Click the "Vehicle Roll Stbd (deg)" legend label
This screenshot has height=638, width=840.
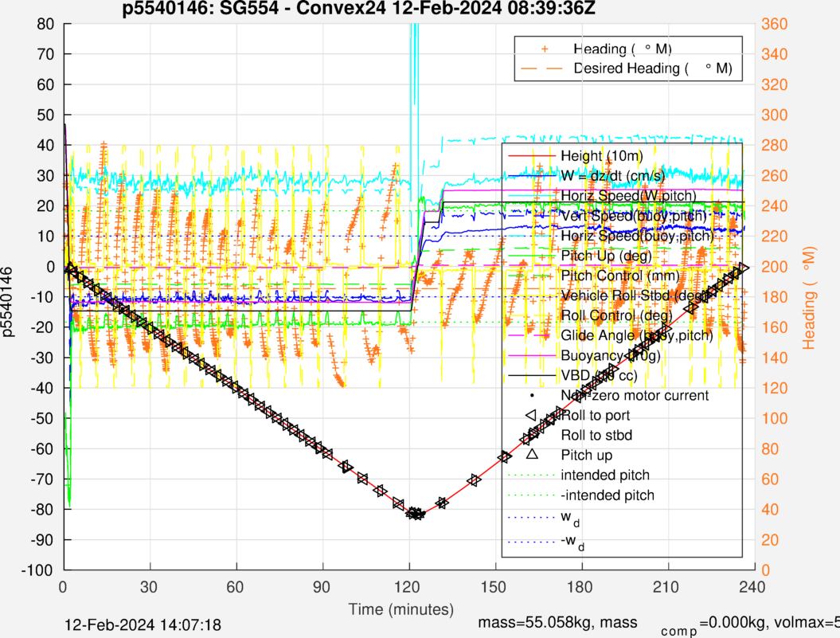[x=635, y=296]
